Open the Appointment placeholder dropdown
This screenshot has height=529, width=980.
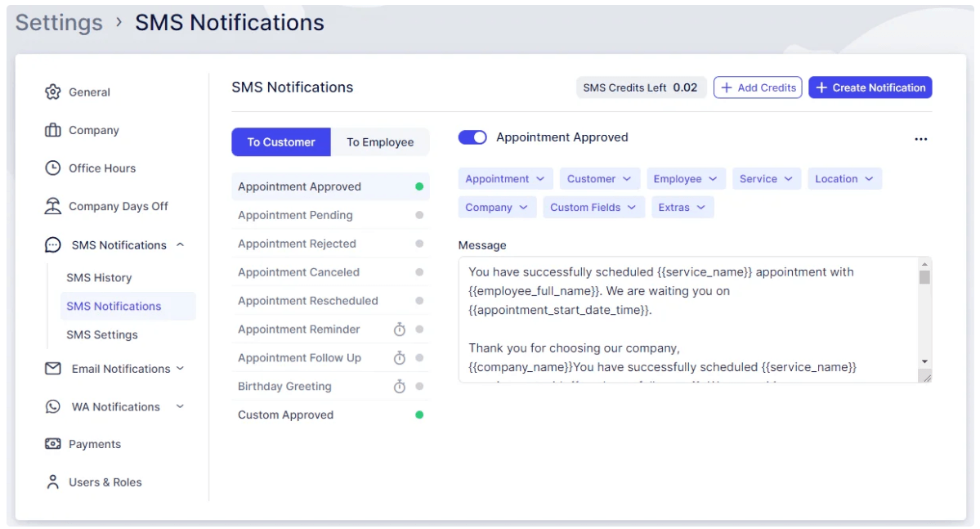505,179
